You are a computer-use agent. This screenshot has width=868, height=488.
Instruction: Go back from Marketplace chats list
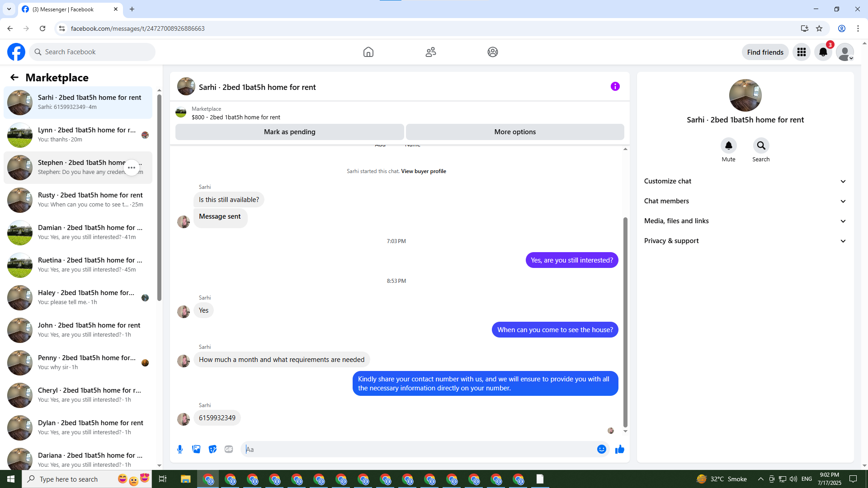click(14, 77)
